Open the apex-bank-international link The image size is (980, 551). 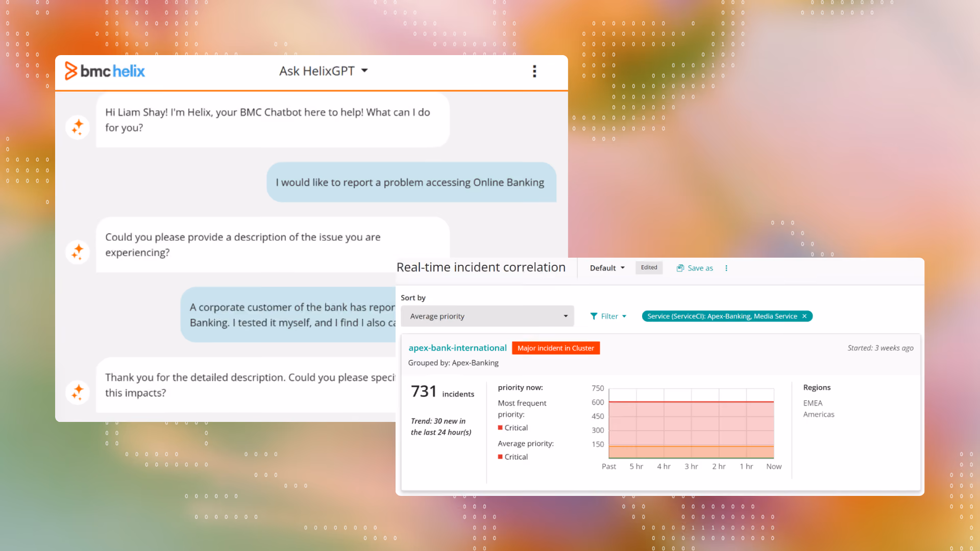tap(457, 348)
